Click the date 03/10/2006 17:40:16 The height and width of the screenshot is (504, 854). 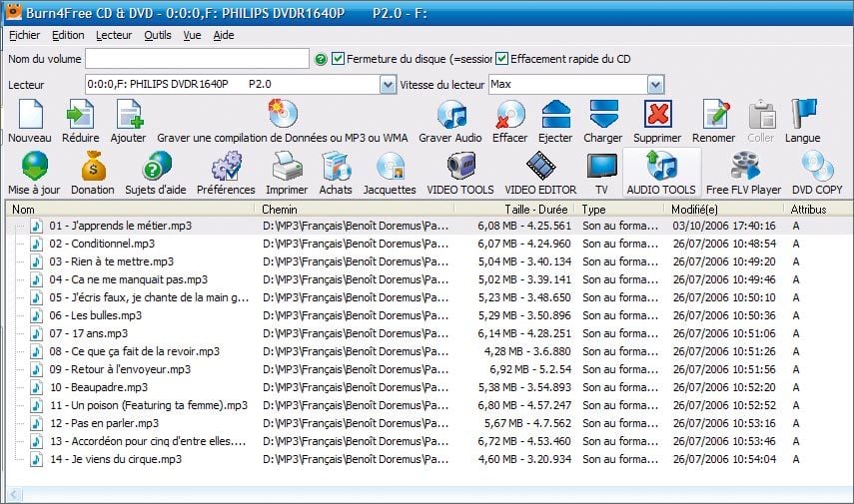724,226
